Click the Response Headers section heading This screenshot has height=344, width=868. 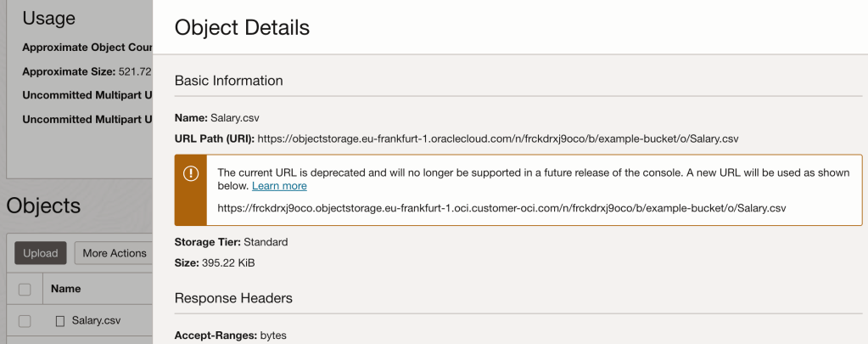click(x=233, y=298)
